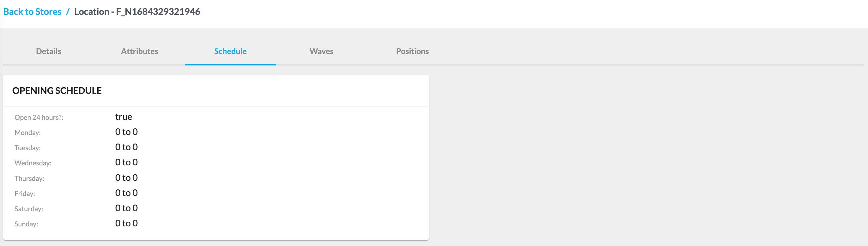Click the breadcrumb separator slash
The width and height of the screenshot is (868, 246).
pos(69,11)
